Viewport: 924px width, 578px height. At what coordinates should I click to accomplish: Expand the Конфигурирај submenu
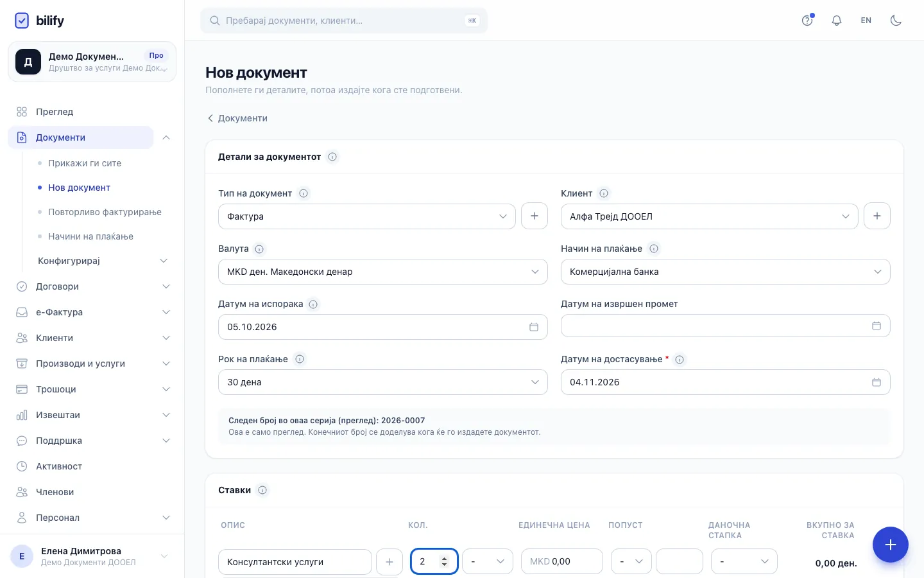click(x=103, y=261)
